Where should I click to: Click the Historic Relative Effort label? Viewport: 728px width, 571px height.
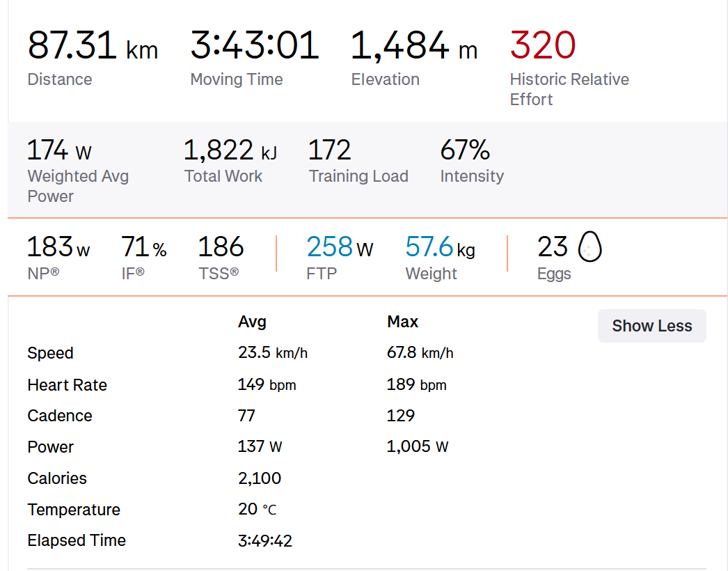(569, 89)
